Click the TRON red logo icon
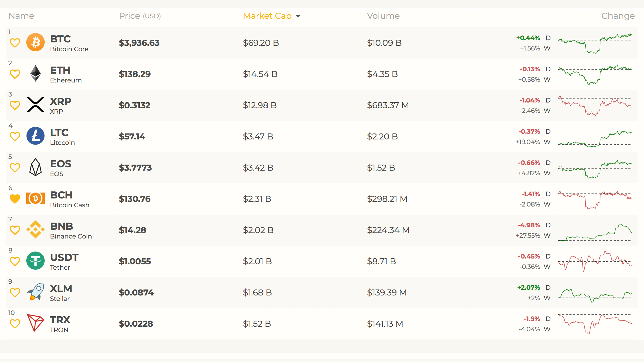644x362 pixels. [x=35, y=323]
